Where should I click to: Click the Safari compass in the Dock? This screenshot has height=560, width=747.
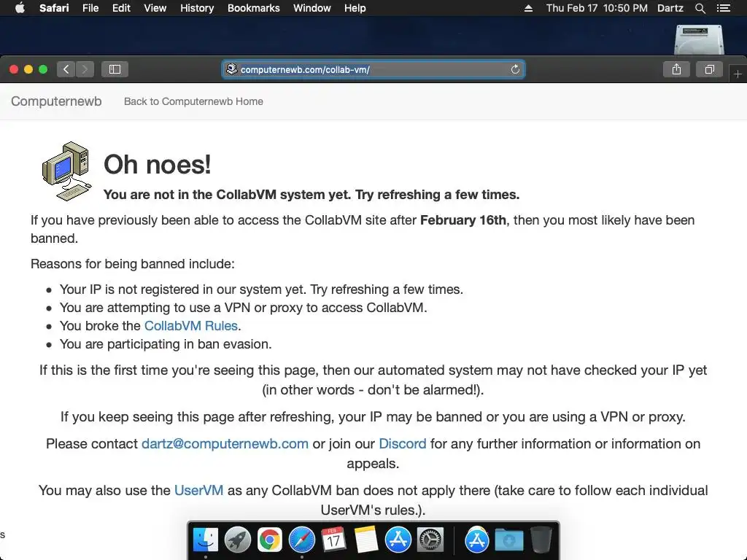[x=301, y=540]
